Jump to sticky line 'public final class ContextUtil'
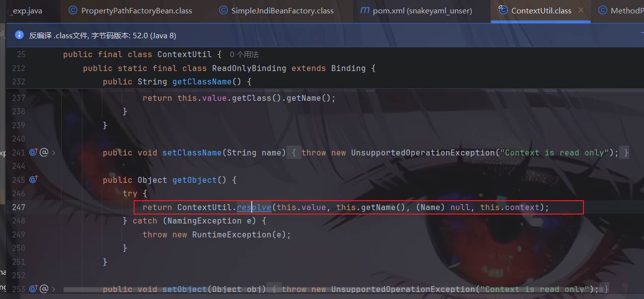The width and height of the screenshot is (644, 299). tap(143, 55)
